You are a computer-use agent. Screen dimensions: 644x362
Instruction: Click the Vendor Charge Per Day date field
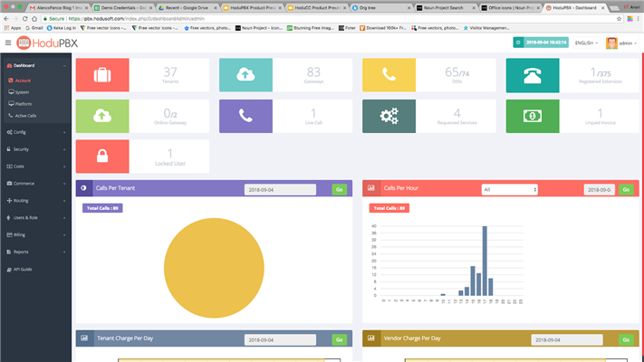[567, 340]
